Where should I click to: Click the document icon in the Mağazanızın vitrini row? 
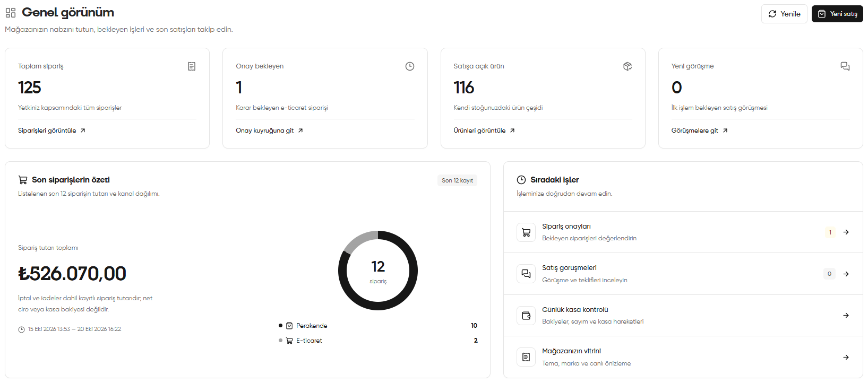click(x=526, y=357)
